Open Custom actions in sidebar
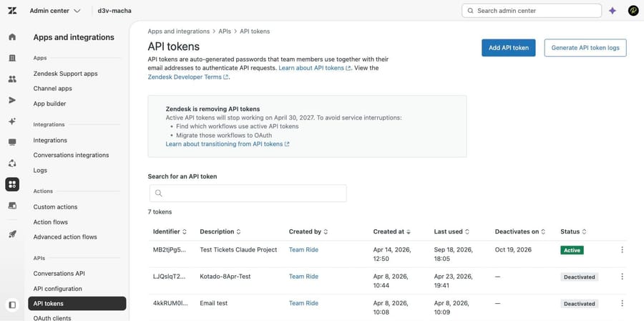Screen dimensions: 644x321 pyautogui.click(x=55, y=207)
